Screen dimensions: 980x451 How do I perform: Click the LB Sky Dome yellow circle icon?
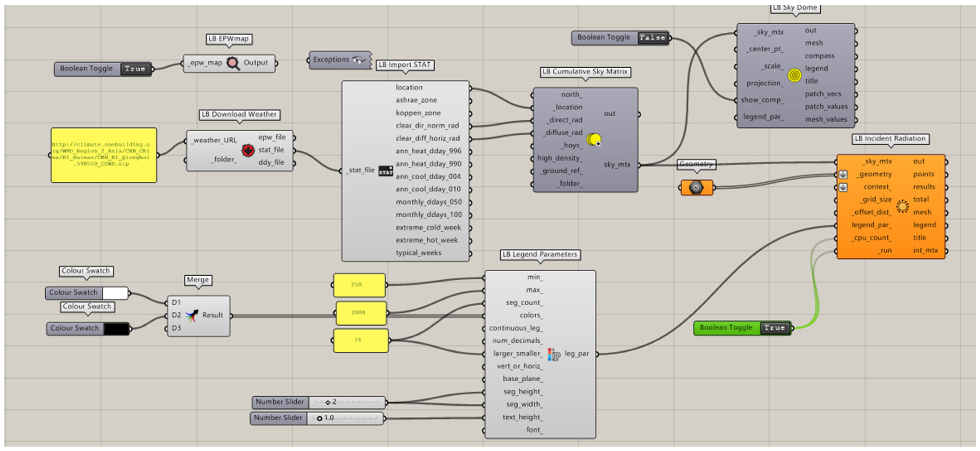coord(794,75)
